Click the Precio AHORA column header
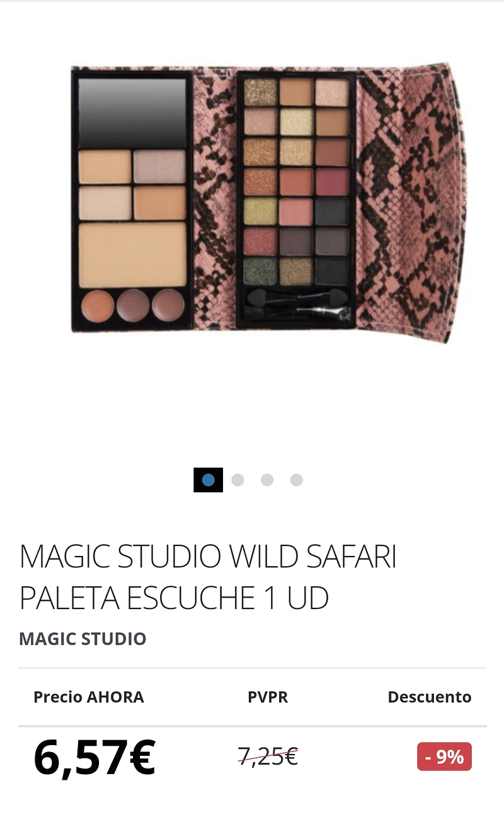The height and width of the screenshot is (817, 504). coord(89,697)
